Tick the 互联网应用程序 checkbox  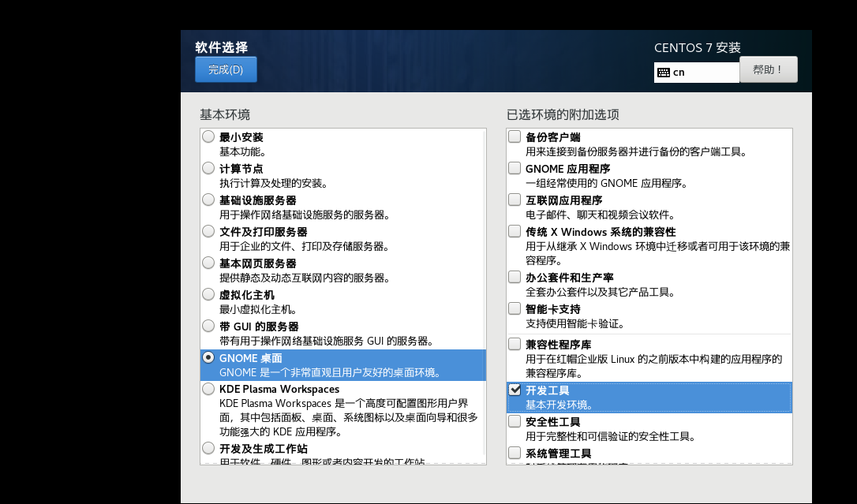[x=515, y=200]
